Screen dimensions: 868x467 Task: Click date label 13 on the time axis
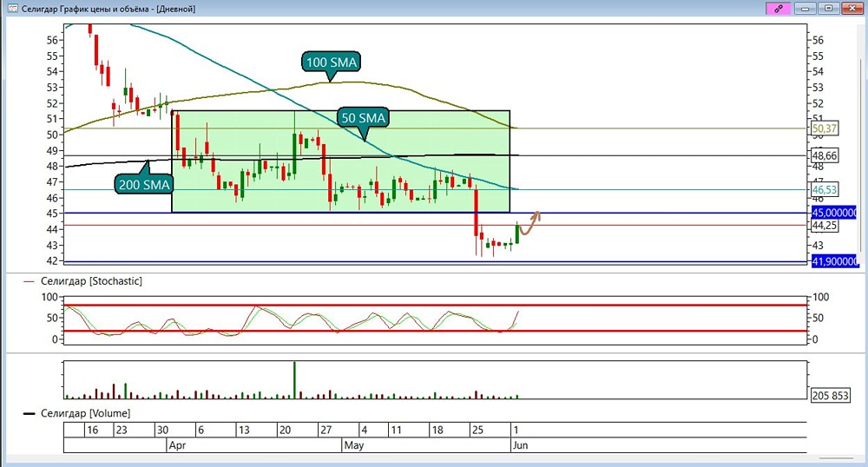244,430
